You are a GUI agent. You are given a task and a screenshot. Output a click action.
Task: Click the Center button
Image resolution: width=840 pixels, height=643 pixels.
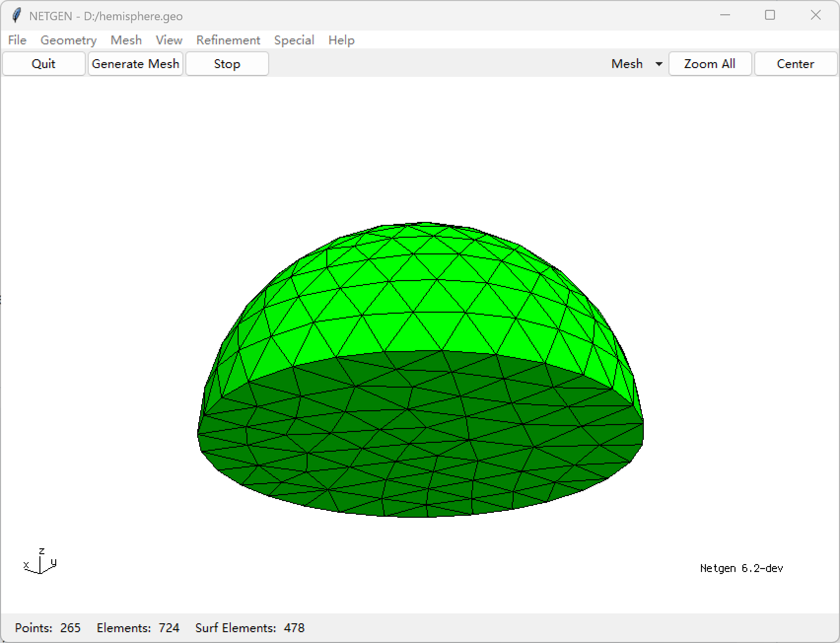coord(795,64)
